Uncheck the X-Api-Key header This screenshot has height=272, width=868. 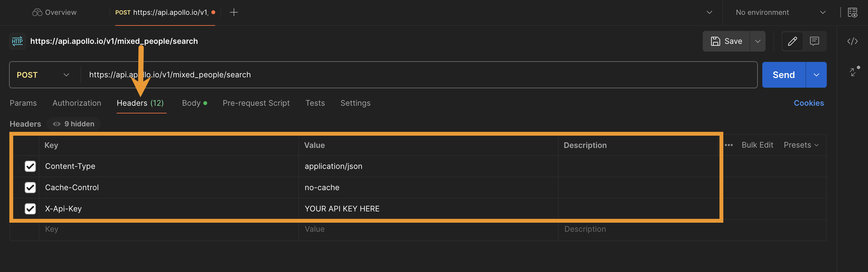coord(30,209)
